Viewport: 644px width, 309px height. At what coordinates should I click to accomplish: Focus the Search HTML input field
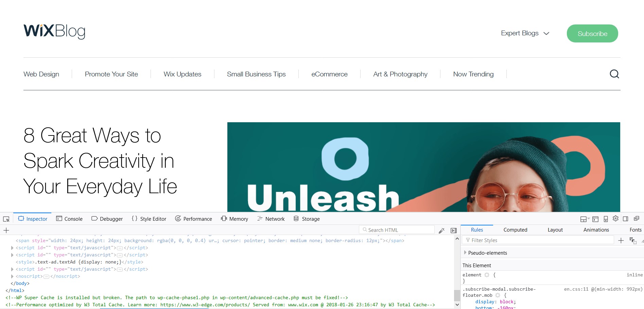pos(397,230)
